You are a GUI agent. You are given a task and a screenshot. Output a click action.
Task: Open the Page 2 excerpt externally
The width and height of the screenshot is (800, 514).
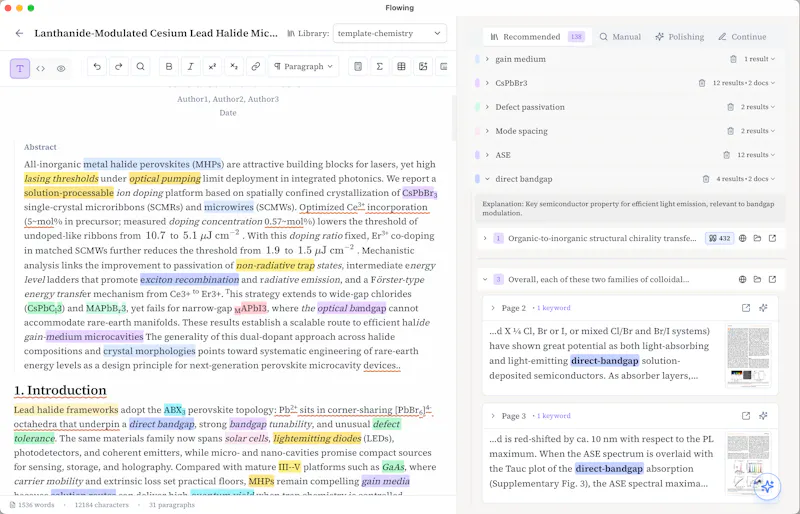[746, 308]
